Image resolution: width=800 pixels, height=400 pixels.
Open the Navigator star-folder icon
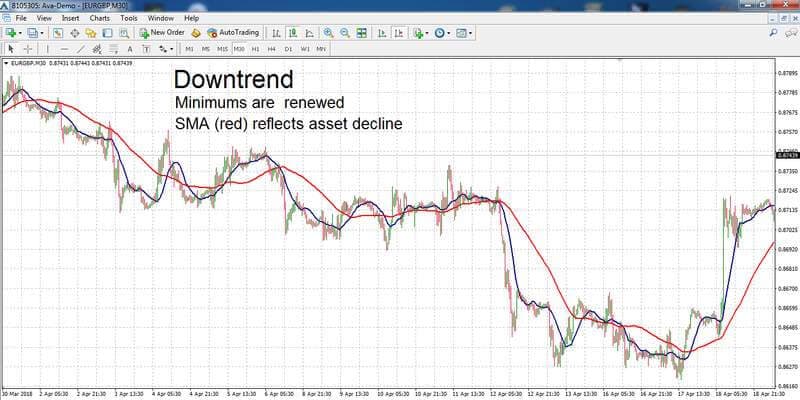pos(91,33)
